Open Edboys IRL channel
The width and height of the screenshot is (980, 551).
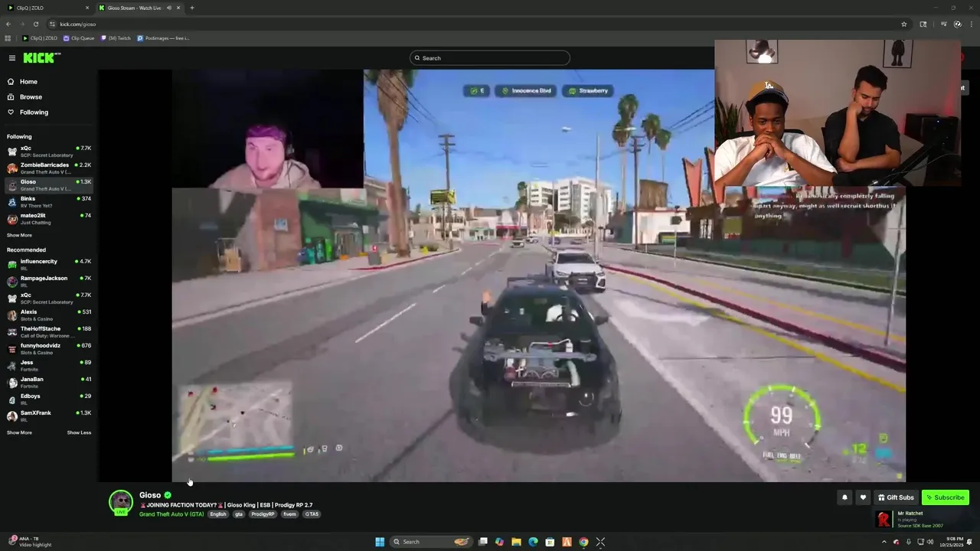[x=49, y=399]
